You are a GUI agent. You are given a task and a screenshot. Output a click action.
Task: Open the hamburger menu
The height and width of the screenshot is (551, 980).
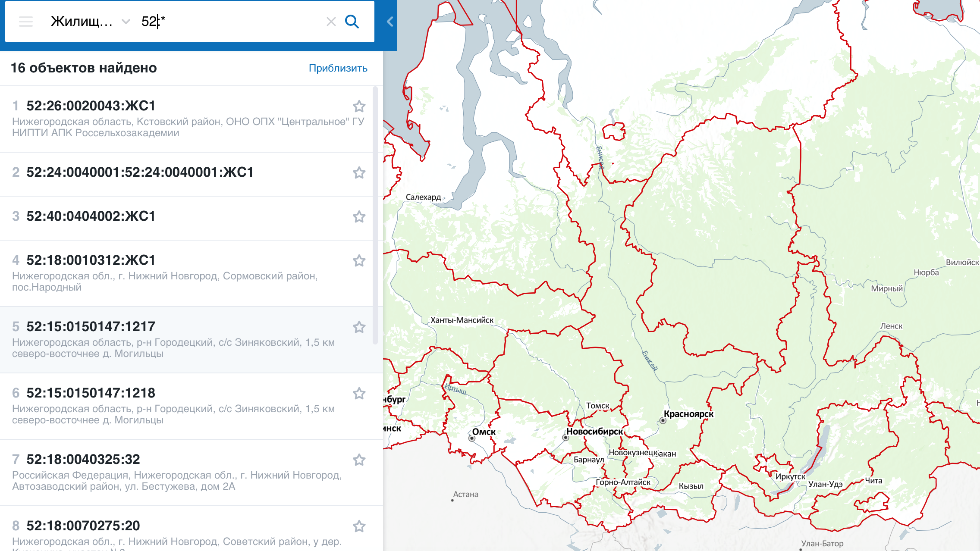26,22
